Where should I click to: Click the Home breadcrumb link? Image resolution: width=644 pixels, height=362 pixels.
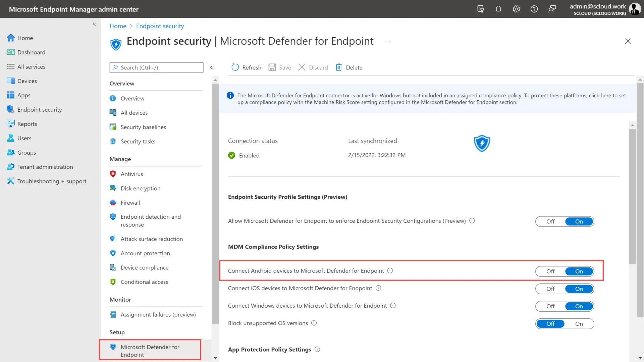tap(118, 26)
